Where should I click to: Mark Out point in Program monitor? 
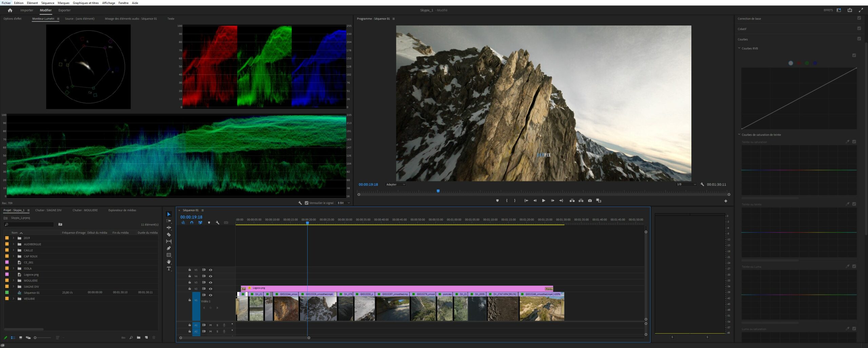pyautogui.click(x=515, y=201)
